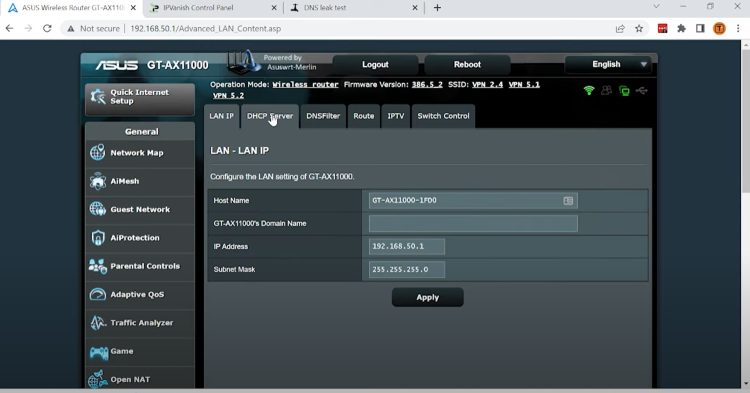
Task: Open the Chrome three-dot menu
Action: [738, 29]
